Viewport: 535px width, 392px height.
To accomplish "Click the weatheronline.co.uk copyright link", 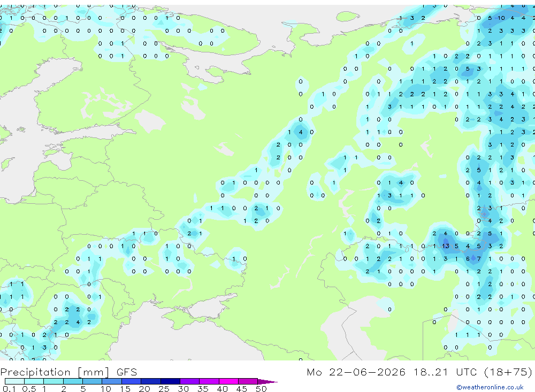I will coord(490,387).
